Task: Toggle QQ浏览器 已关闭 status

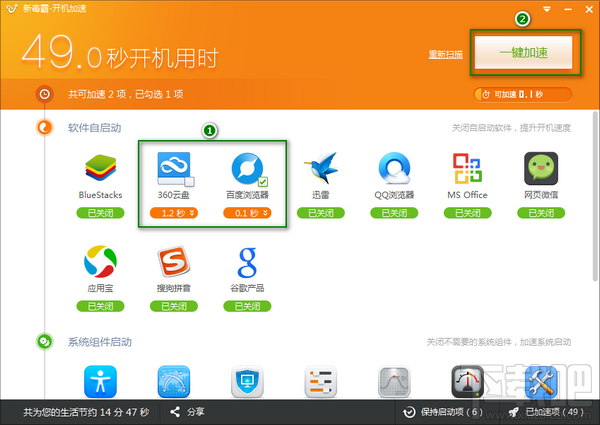Action: (x=394, y=213)
